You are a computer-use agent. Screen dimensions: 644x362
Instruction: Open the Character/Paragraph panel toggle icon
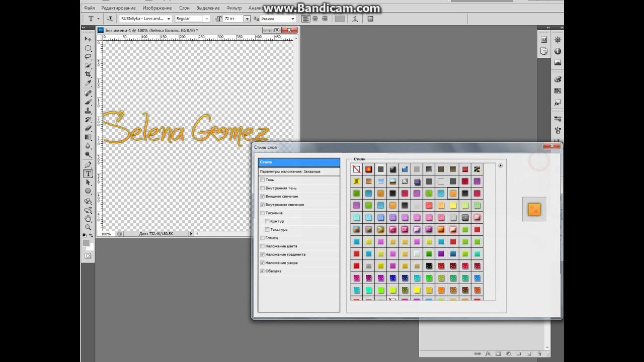click(370, 19)
